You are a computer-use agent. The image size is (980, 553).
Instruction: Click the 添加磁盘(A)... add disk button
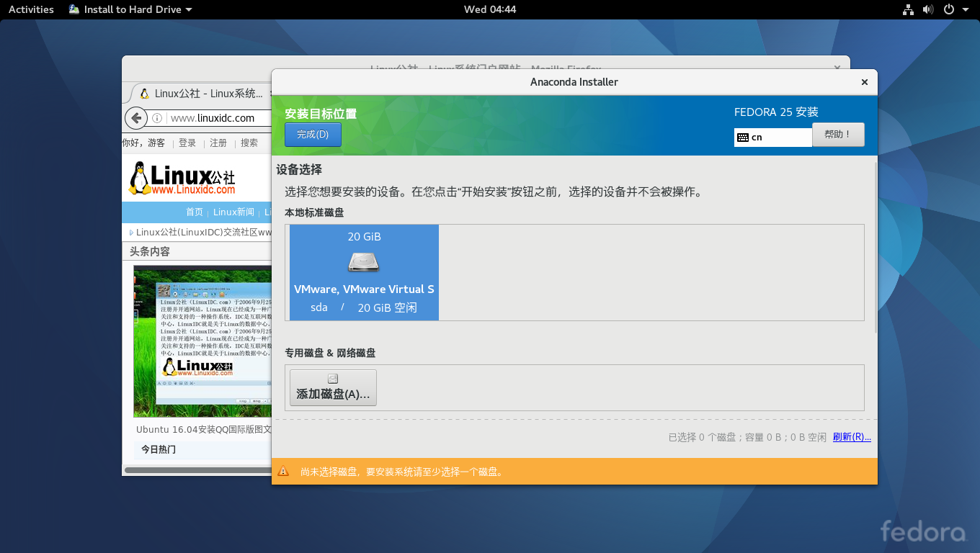click(333, 387)
